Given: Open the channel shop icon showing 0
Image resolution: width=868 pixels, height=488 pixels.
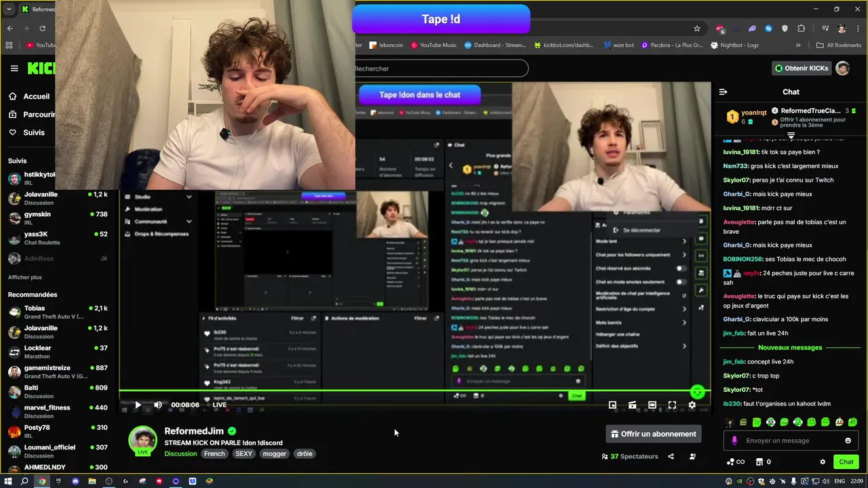Looking at the screenshot, I should point(762,462).
